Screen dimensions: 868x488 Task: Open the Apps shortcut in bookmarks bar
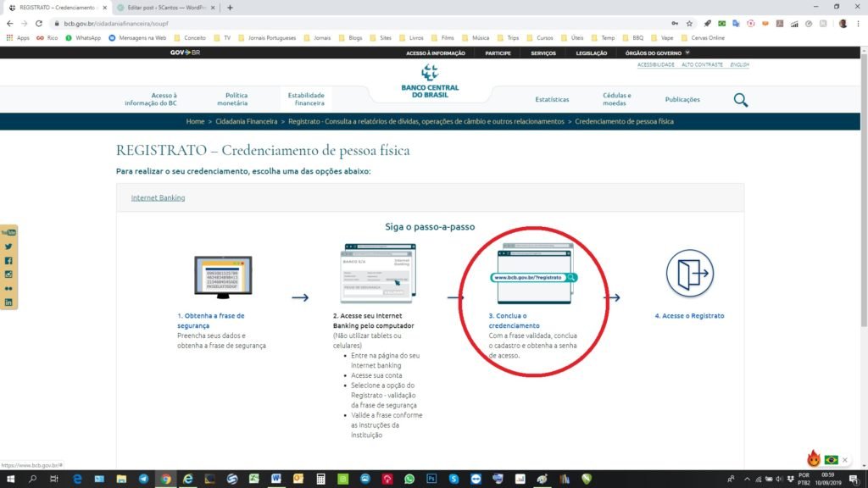[x=18, y=38]
